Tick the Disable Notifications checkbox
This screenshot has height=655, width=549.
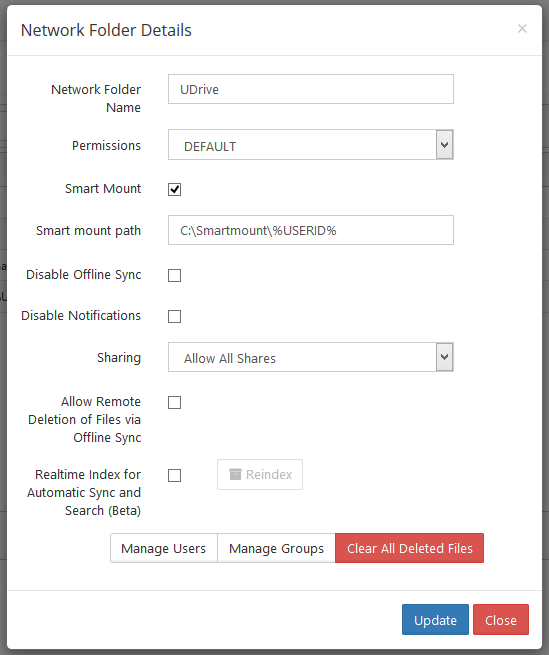point(174,317)
